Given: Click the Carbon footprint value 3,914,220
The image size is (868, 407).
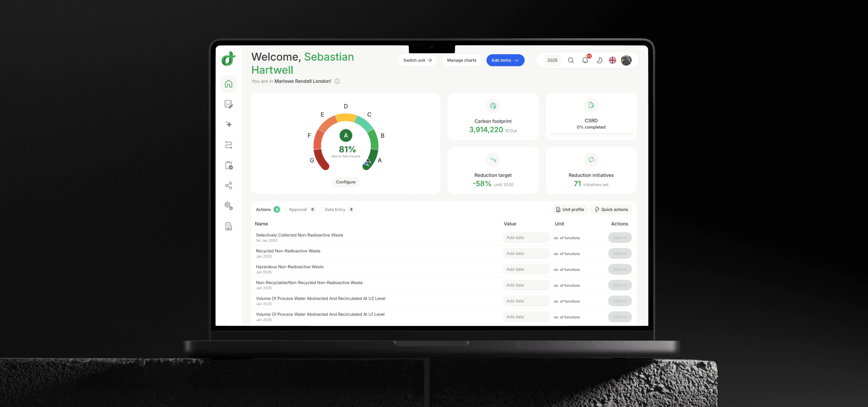Looking at the screenshot, I should (x=486, y=130).
